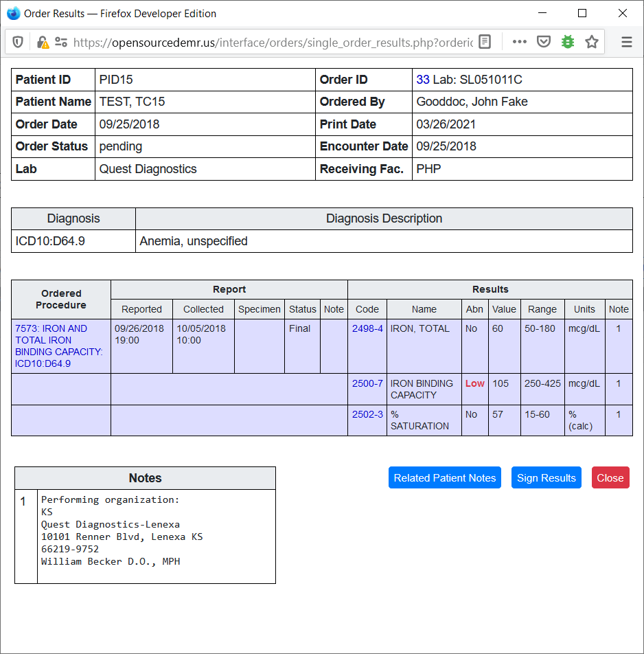Bookmark this page with the star icon
The height and width of the screenshot is (654, 644).
(x=591, y=41)
